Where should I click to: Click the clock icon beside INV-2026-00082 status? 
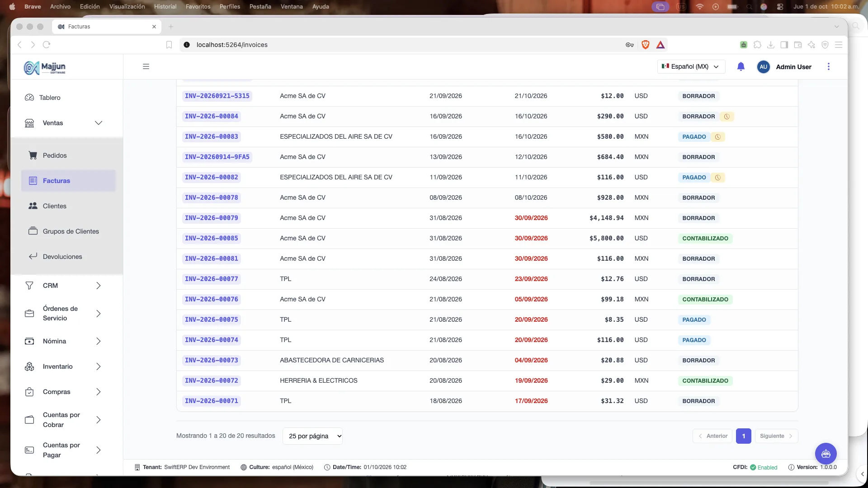pyautogui.click(x=718, y=178)
